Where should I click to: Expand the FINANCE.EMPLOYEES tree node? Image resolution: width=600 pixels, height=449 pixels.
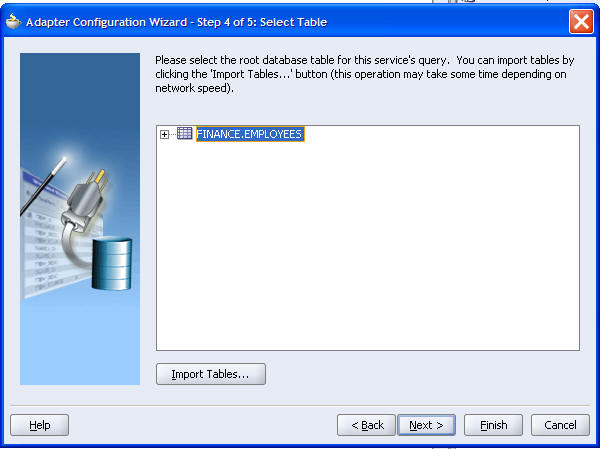[x=165, y=134]
